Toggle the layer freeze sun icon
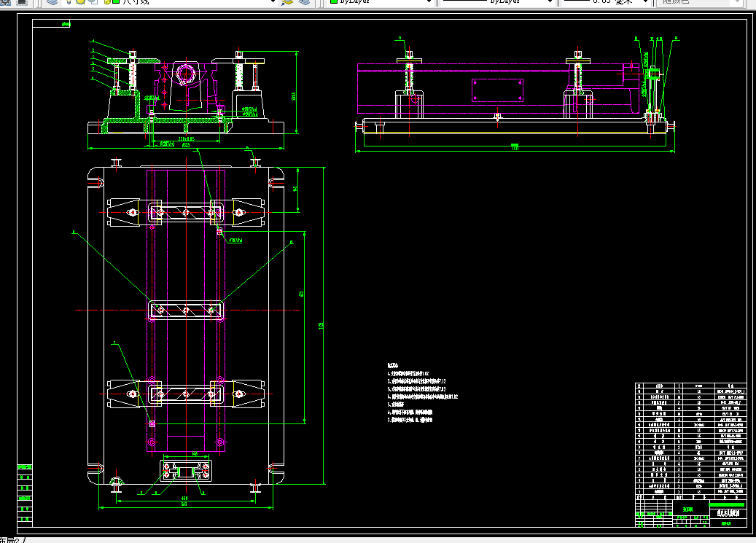Image resolution: width=756 pixels, height=543 pixels. click(x=80, y=2)
